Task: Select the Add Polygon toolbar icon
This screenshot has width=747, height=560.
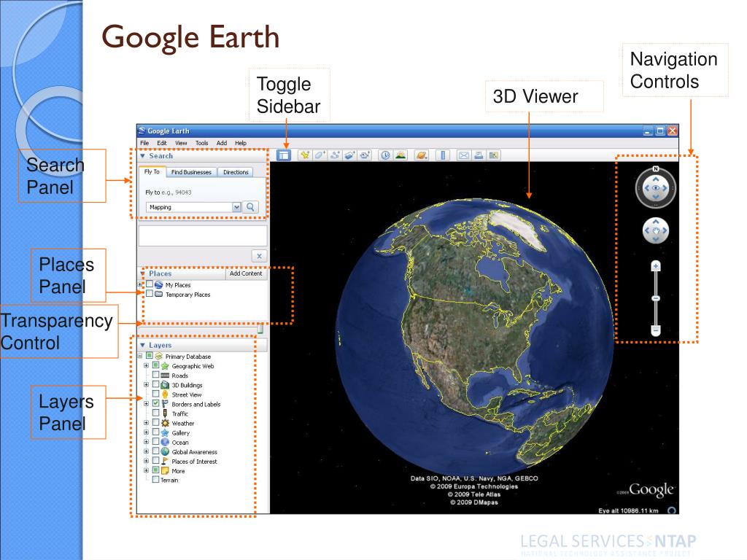Action: (x=320, y=155)
